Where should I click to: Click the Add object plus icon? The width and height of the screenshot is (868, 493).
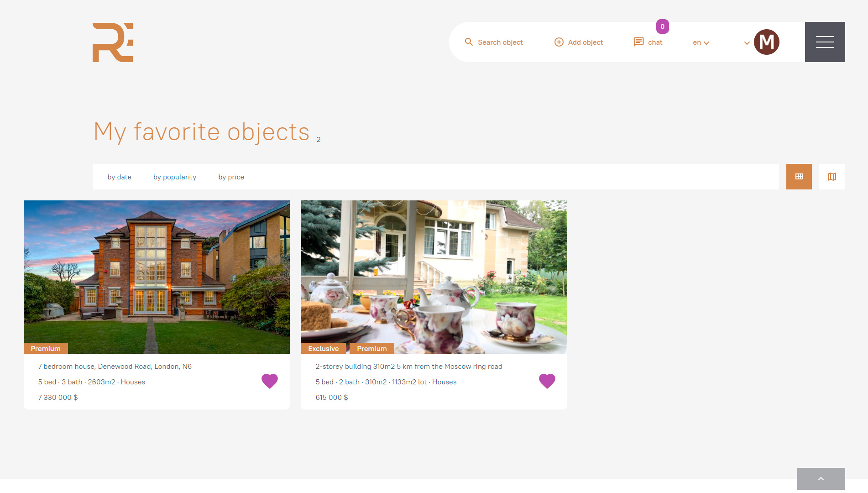(x=559, y=42)
